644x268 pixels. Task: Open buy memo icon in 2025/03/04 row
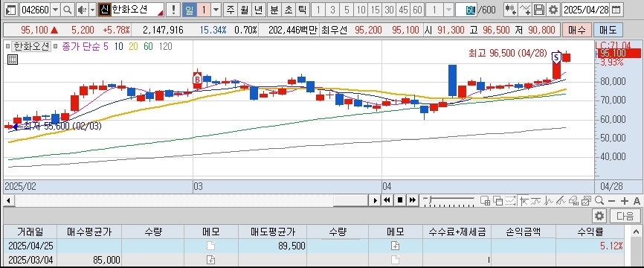click(x=210, y=260)
